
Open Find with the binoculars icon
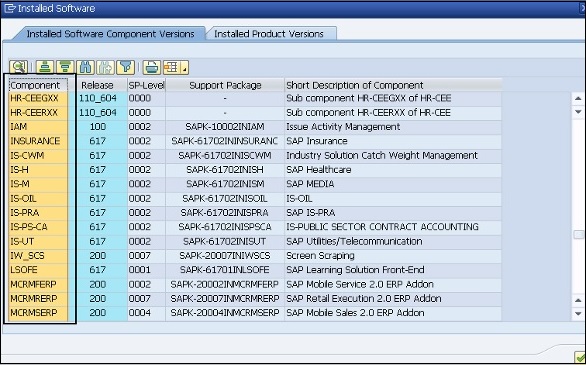tap(86, 67)
